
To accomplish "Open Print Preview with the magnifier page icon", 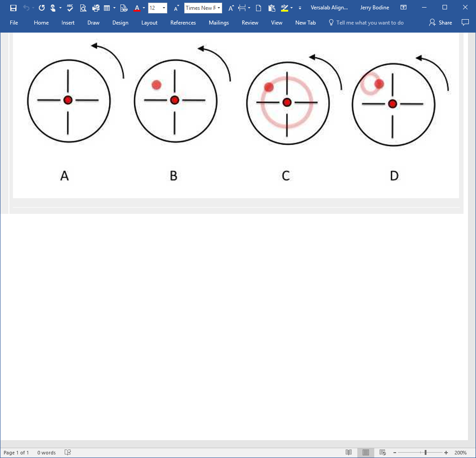I will click(83, 8).
